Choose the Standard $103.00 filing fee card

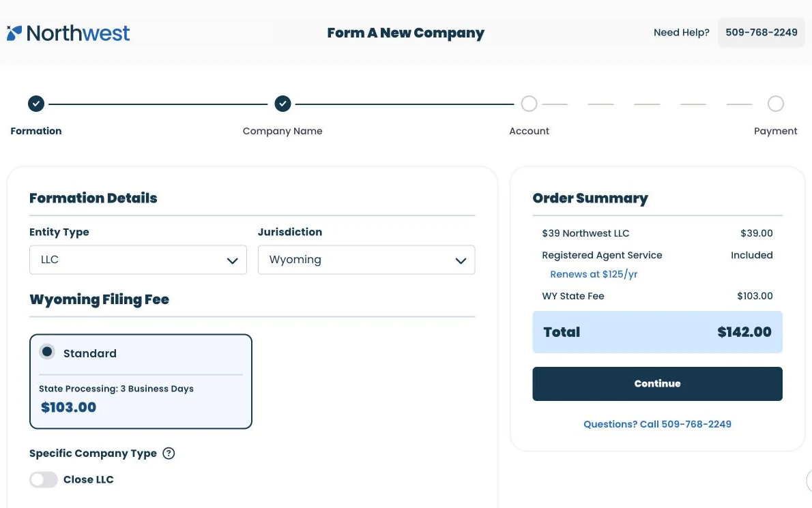pyautogui.click(x=141, y=381)
